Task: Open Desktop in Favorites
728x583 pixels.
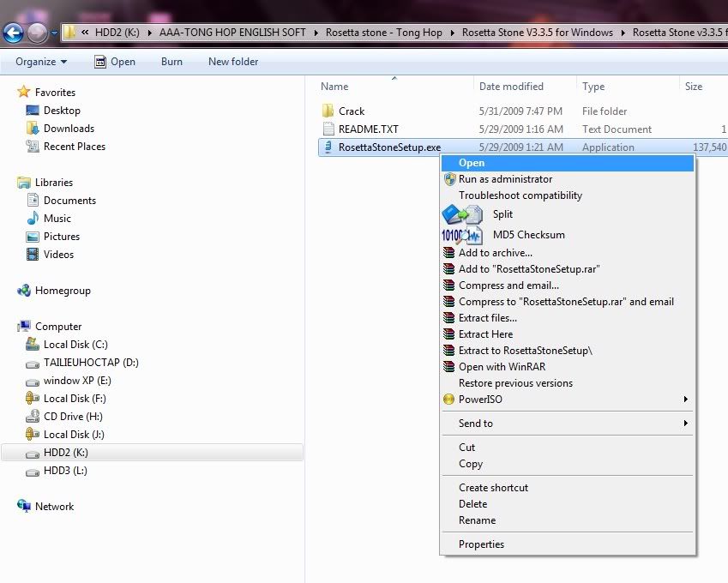Action: point(62,111)
